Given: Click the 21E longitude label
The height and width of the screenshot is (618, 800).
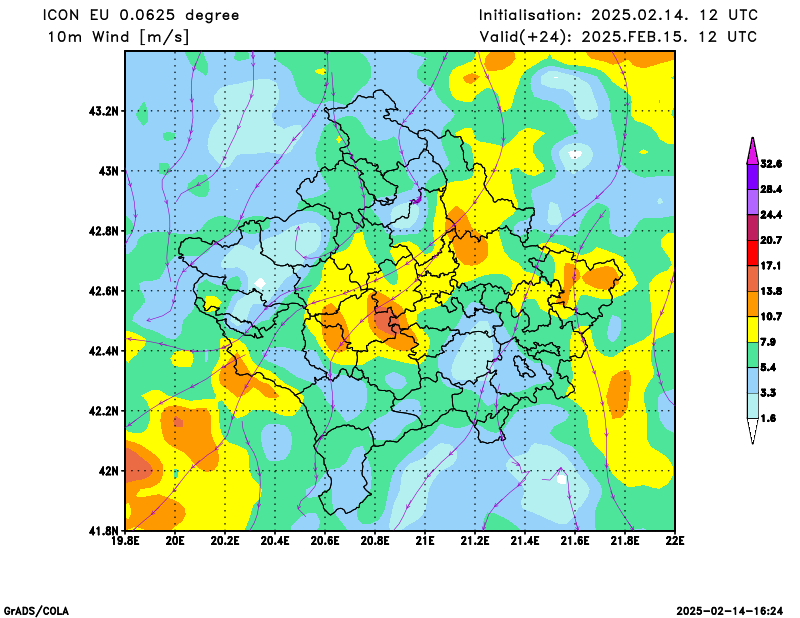Looking at the screenshot, I should point(425,541).
